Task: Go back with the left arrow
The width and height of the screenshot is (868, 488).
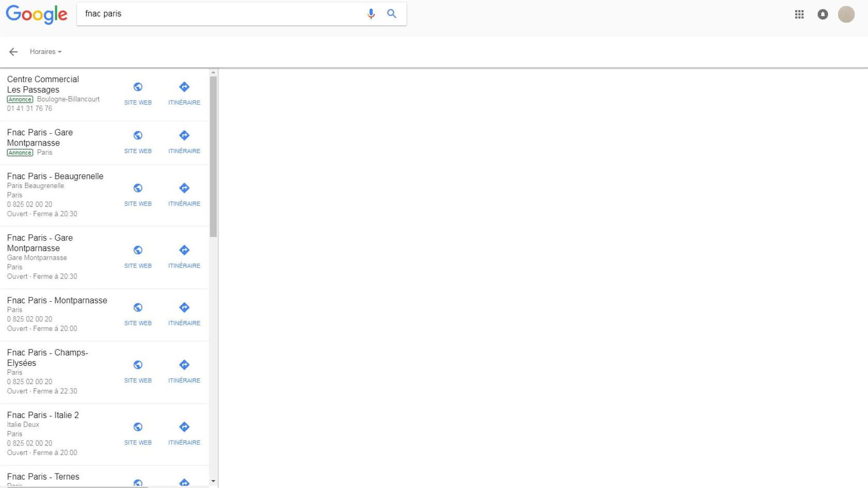Action: coord(13,52)
